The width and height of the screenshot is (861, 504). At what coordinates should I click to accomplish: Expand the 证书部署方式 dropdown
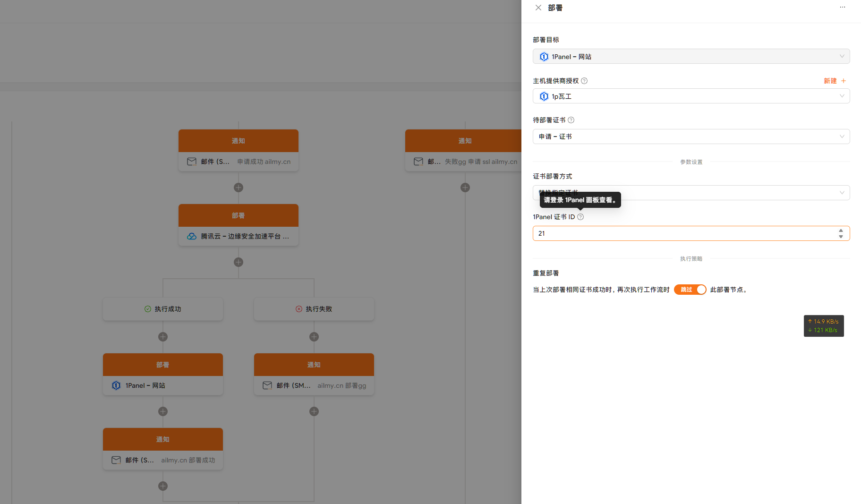click(x=691, y=193)
